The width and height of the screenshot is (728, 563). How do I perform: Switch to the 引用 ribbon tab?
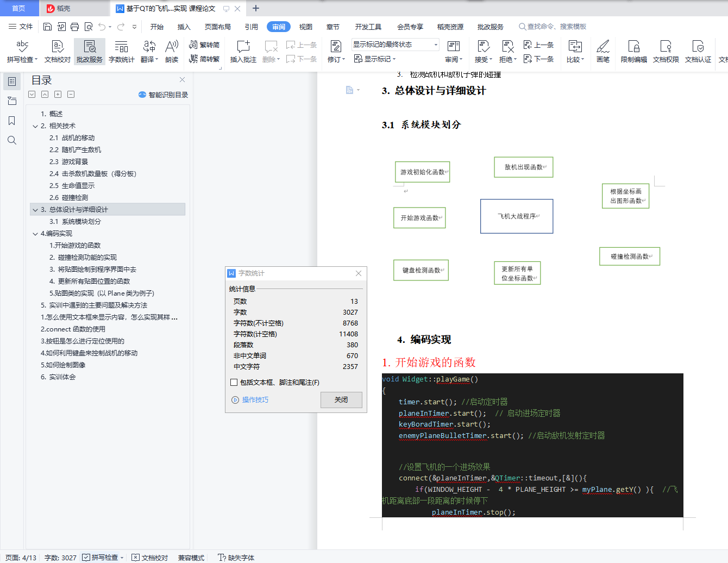(252, 27)
